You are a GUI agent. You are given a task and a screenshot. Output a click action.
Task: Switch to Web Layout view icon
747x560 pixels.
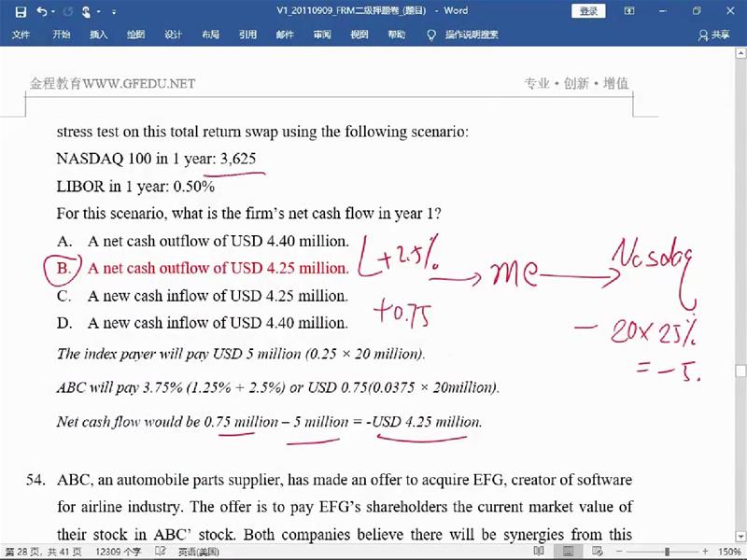[x=598, y=552]
